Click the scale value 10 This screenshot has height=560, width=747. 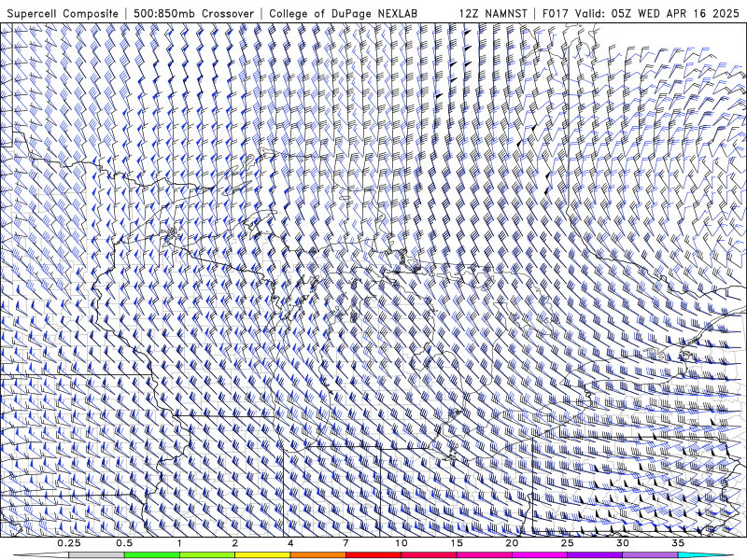tap(402, 543)
